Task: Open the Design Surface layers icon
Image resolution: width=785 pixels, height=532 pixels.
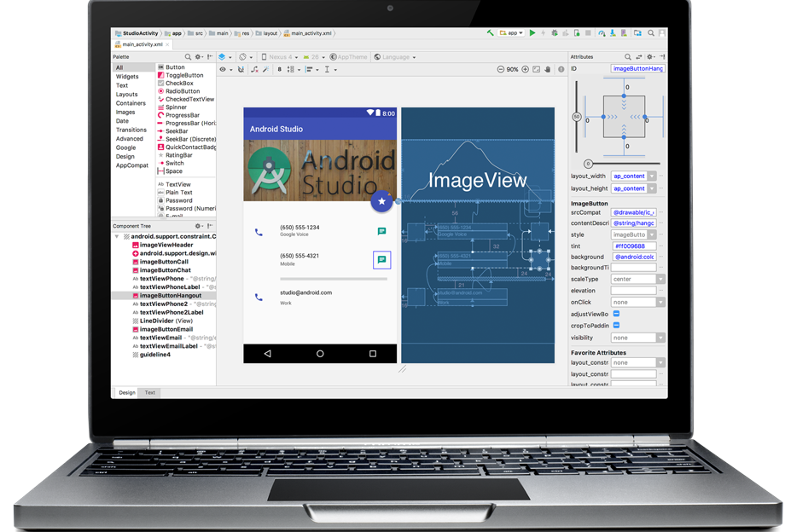Action: [x=223, y=57]
